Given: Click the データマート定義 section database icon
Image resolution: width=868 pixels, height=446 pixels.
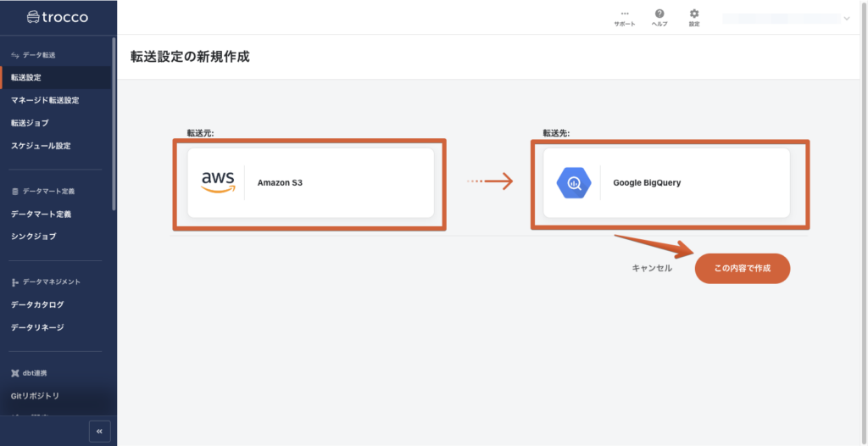Looking at the screenshot, I should pos(14,191).
